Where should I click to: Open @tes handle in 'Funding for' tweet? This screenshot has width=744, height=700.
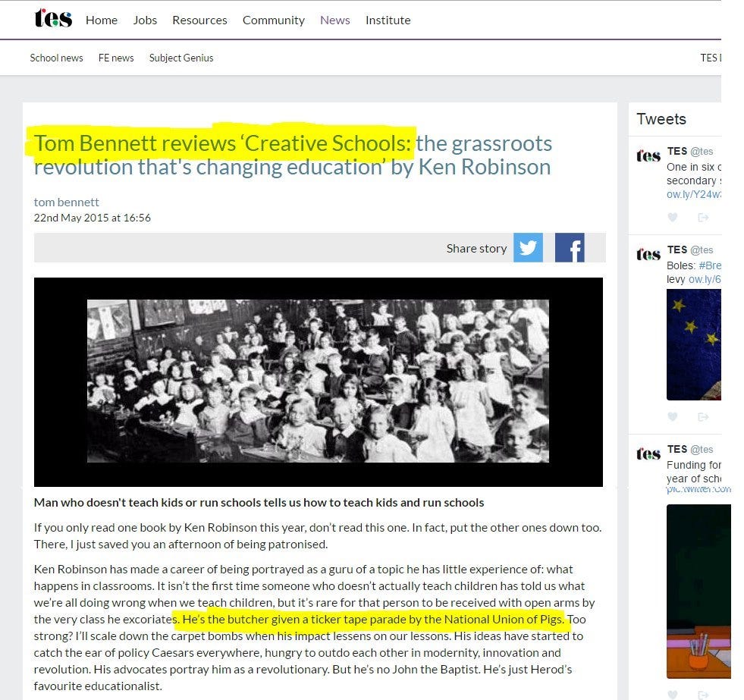[x=702, y=449]
